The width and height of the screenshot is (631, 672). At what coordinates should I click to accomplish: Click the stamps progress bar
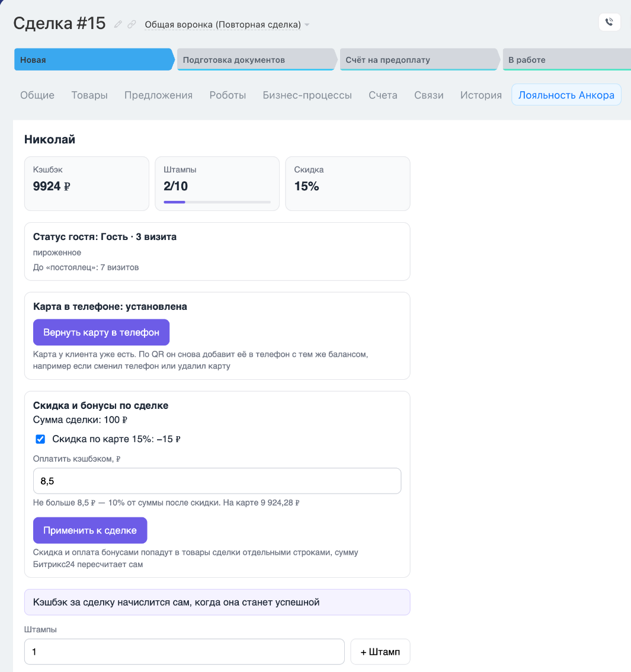pyautogui.click(x=217, y=202)
